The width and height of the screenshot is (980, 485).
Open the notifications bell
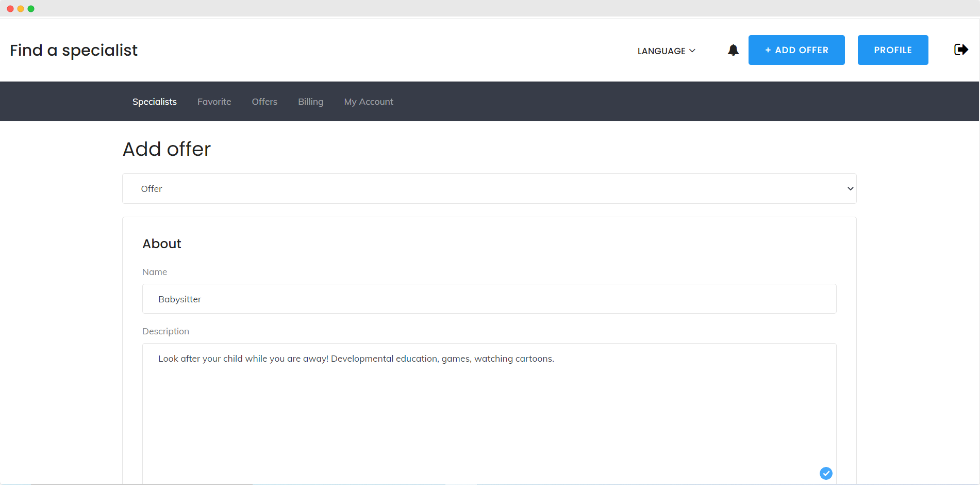[x=733, y=50]
